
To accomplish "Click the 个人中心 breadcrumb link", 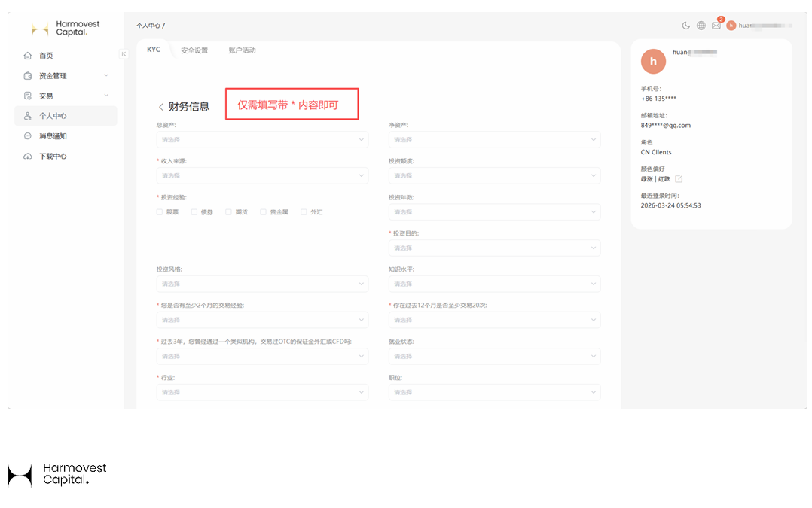I will click(x=148, y=26).
